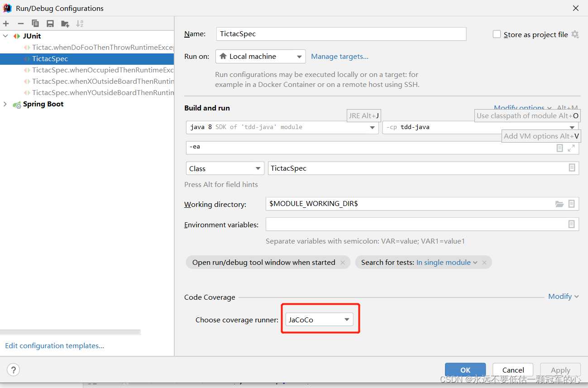Image resolution: width=588 pixels, height=388 pixels.
Task: Save configuration with the disk icon
Action: pyautogui.click(x=50, y=24)
